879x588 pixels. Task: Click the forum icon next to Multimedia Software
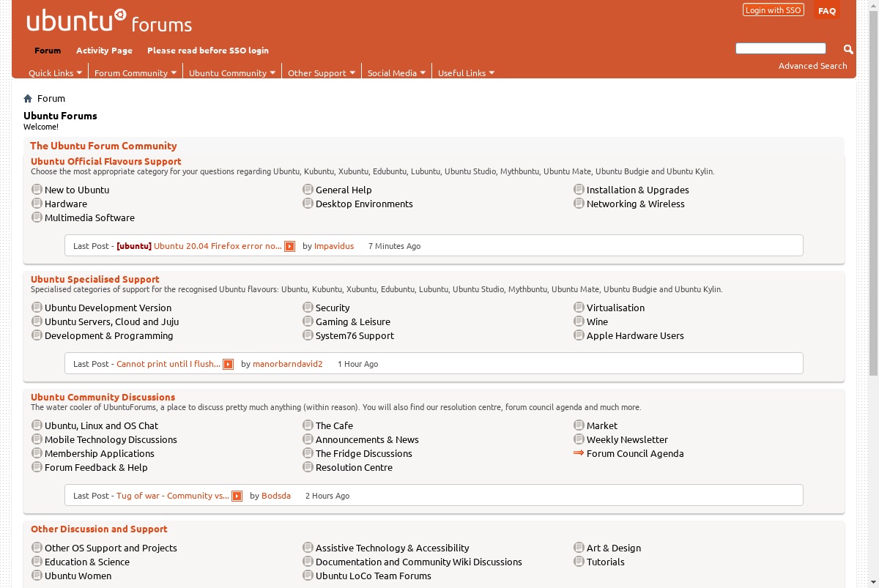37,217
